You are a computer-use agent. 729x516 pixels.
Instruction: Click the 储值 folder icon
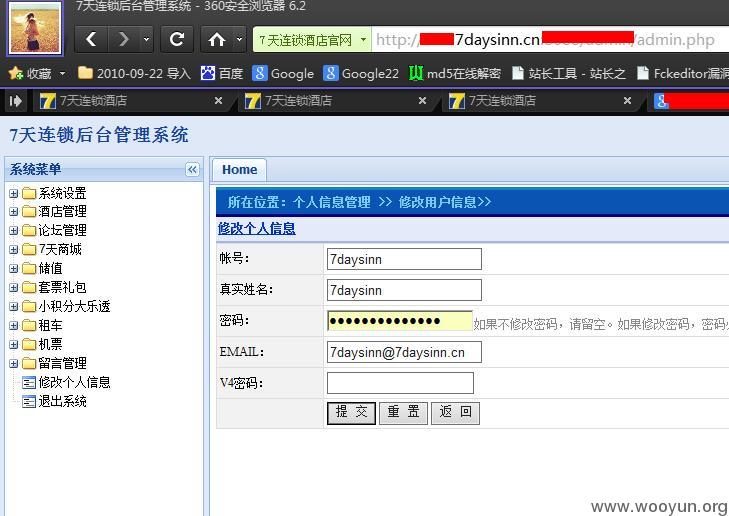click(x=29, y=268)
